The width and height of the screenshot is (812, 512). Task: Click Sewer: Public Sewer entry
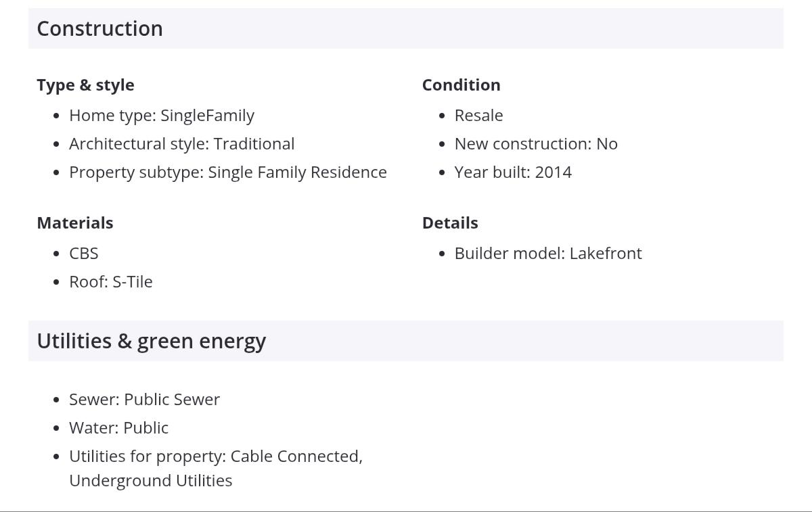pos(144,399)
